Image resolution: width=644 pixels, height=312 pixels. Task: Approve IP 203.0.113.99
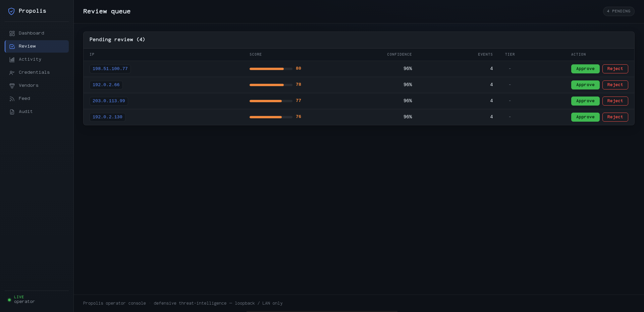pyautogui.click(x=585, y=101)
